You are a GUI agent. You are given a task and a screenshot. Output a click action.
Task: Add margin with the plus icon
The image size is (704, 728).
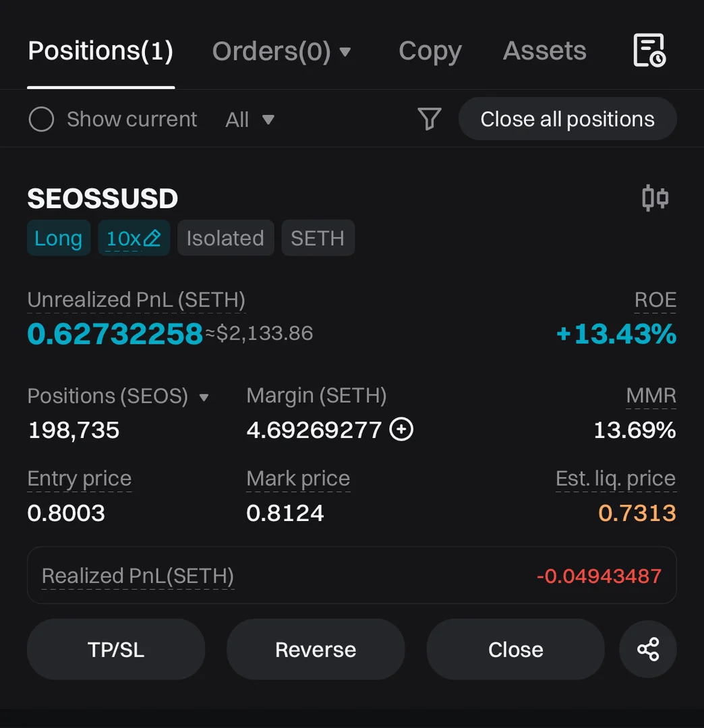point(402,429)
